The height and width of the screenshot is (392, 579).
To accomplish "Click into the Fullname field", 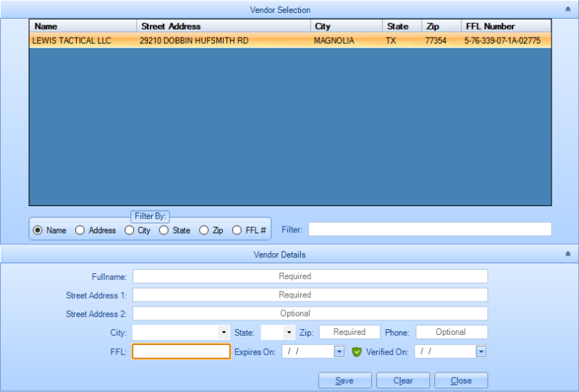I will pos(310,276).
